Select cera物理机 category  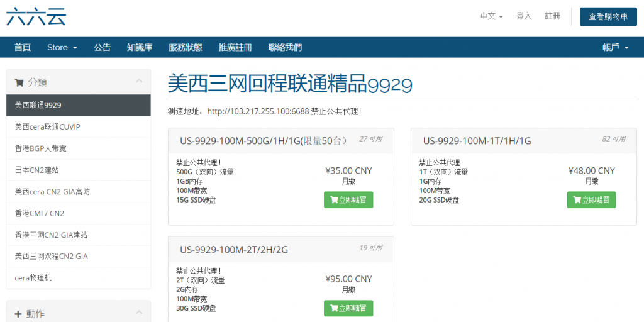(79, 278)
